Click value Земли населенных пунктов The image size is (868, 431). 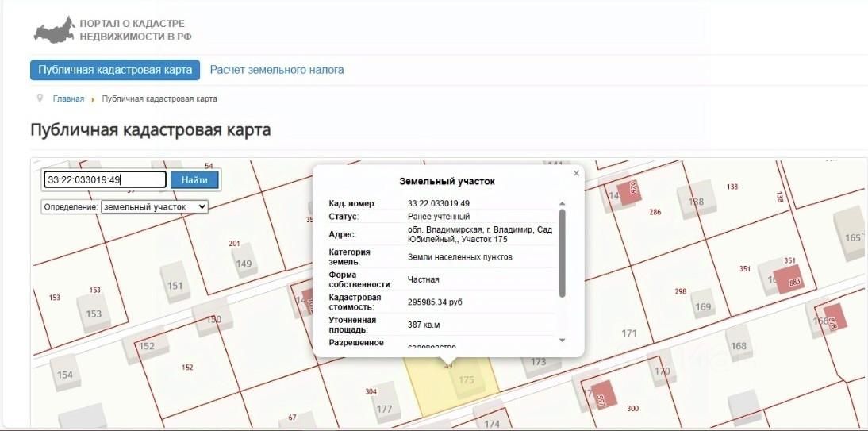tap(460, 256)
